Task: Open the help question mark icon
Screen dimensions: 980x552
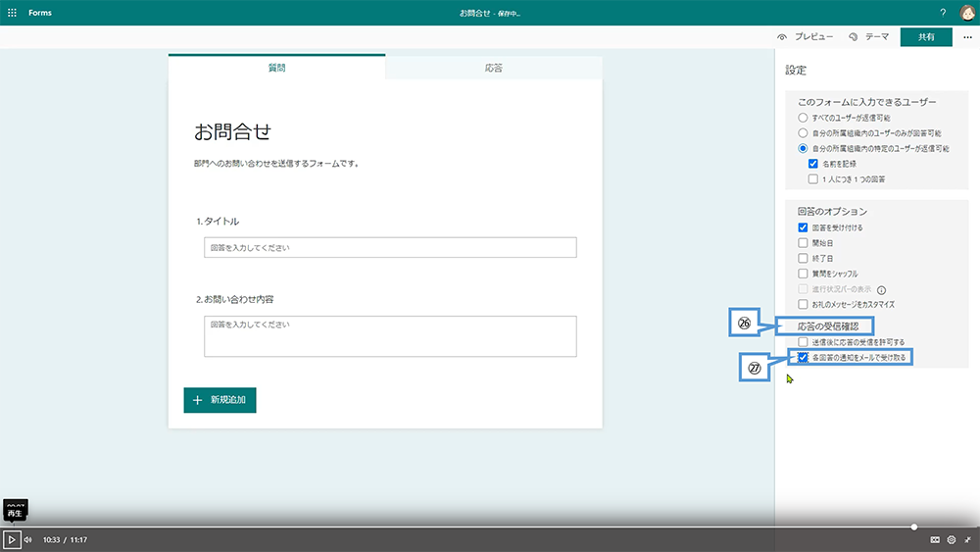Action: point(943,13)
